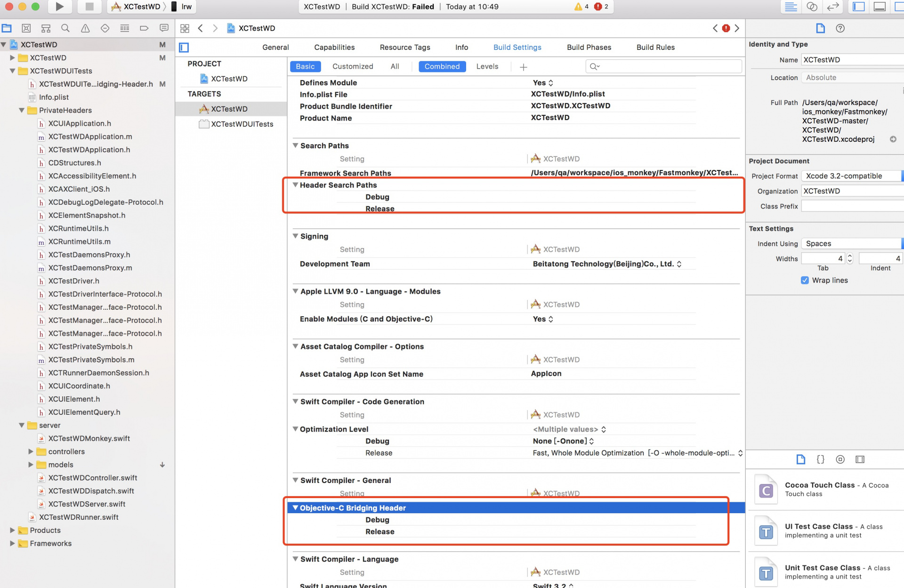The image size is (904, 588).
Task: Toggle the debug area panel
Action: coord(880,7)
